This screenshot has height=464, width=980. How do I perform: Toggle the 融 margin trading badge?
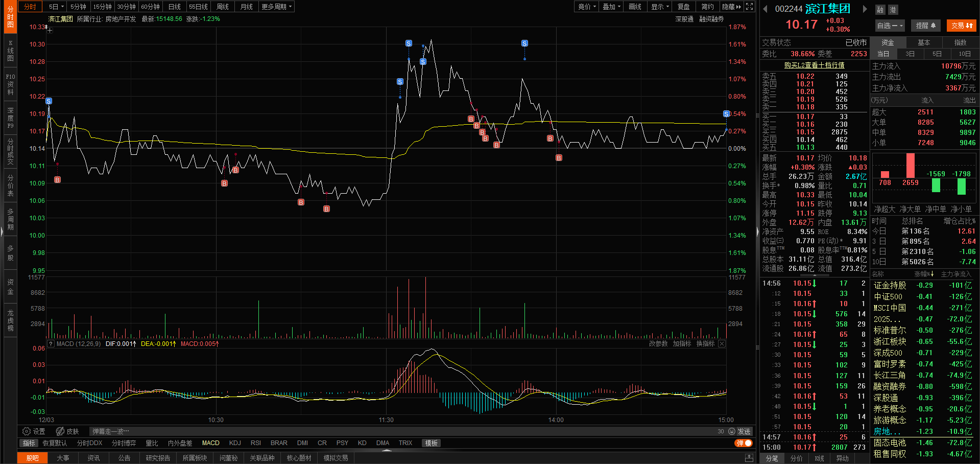point(880,10)
